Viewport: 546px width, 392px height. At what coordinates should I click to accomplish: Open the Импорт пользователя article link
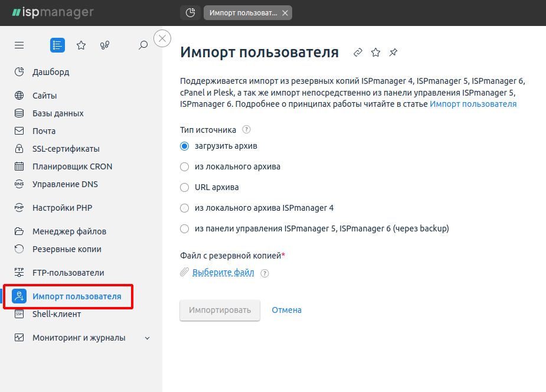473,104
